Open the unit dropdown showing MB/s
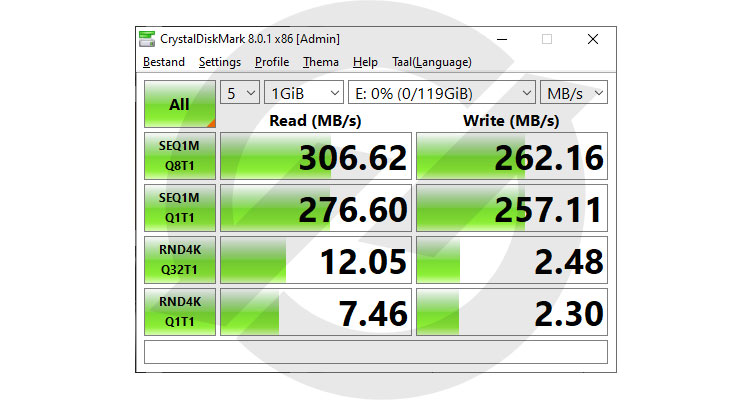This screenshot has height=400, width=752. 574,93
